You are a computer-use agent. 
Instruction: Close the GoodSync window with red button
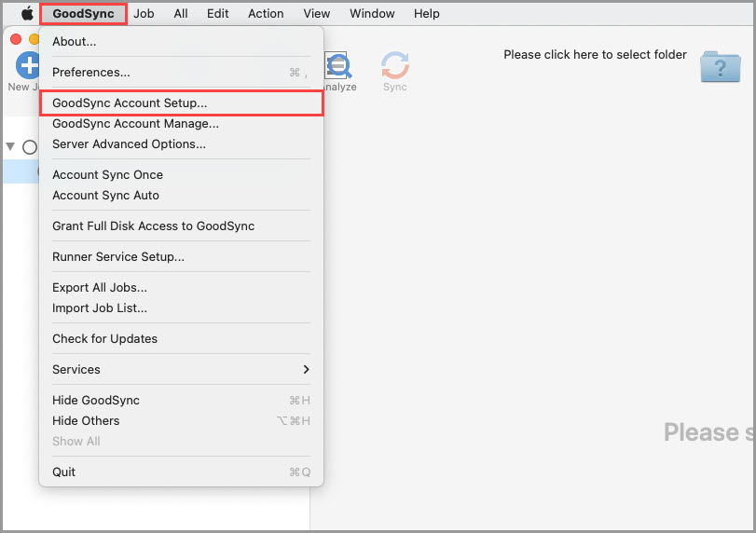coord(16,39)
